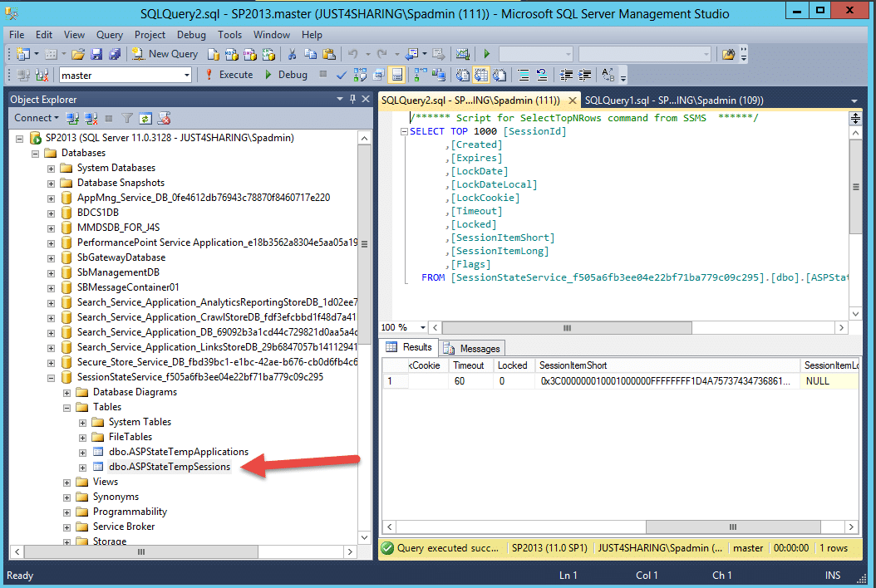Click the Change Connection icon
Screen dimensions: 876x588
click(x=42, y=75)
